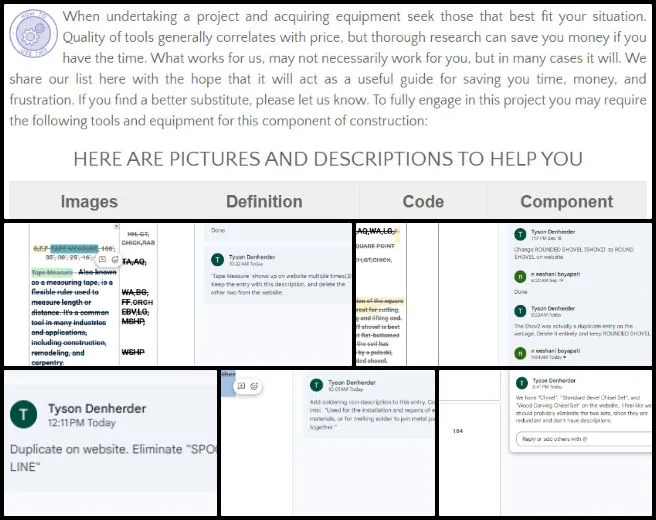Click Tyson's avatar on the Chisel comment

(x=522, y=383)
